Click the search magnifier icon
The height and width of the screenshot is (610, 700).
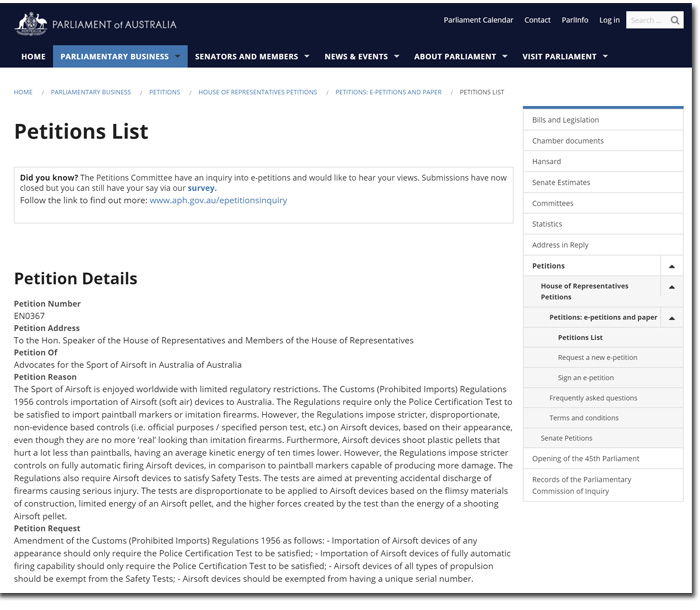coord(675,20)
